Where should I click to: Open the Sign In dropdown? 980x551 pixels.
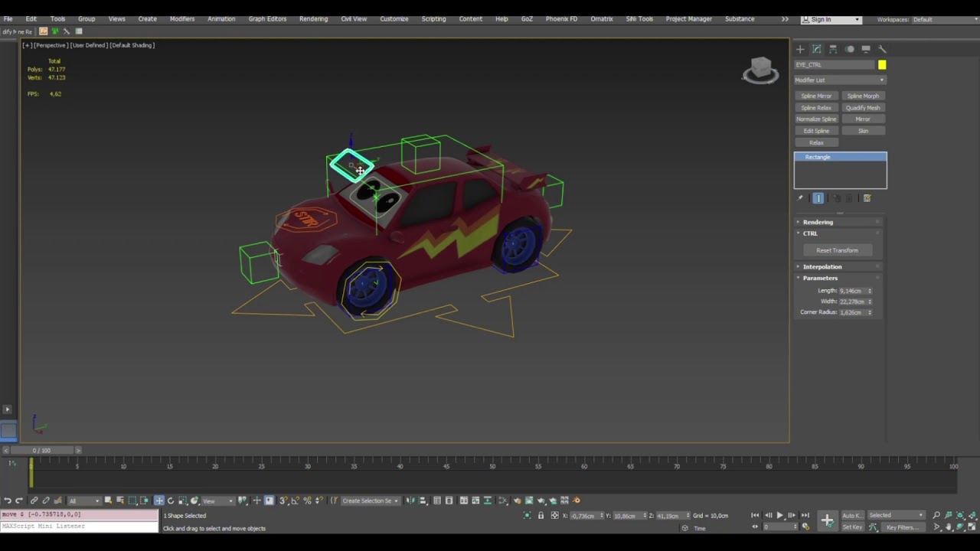click(x=831, y=19)
